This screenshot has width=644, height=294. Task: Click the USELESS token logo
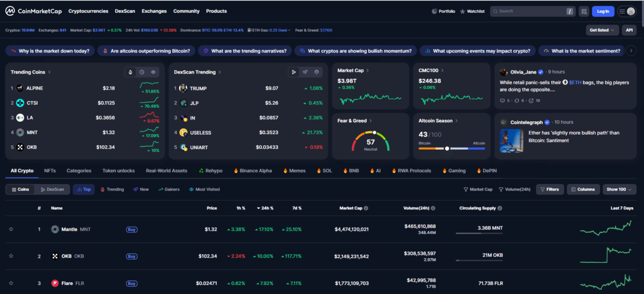click(x=183, y=132)
